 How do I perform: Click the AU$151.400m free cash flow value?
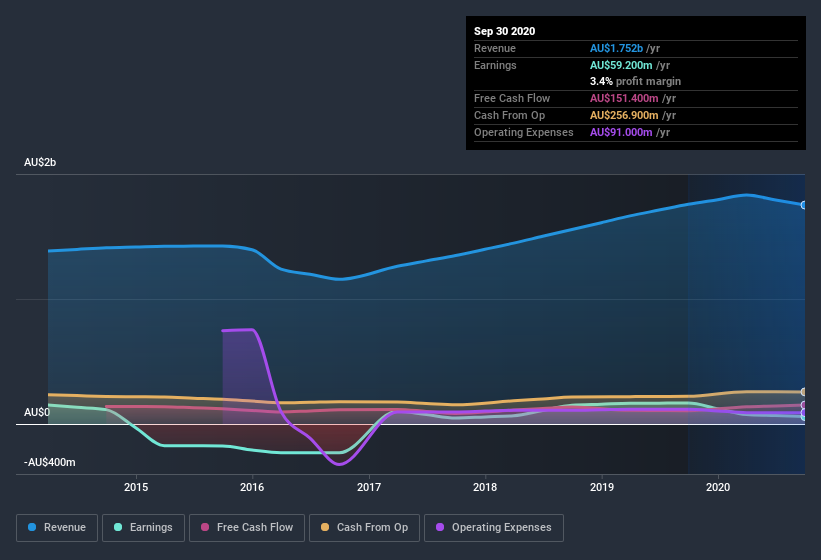coord(624,98)
